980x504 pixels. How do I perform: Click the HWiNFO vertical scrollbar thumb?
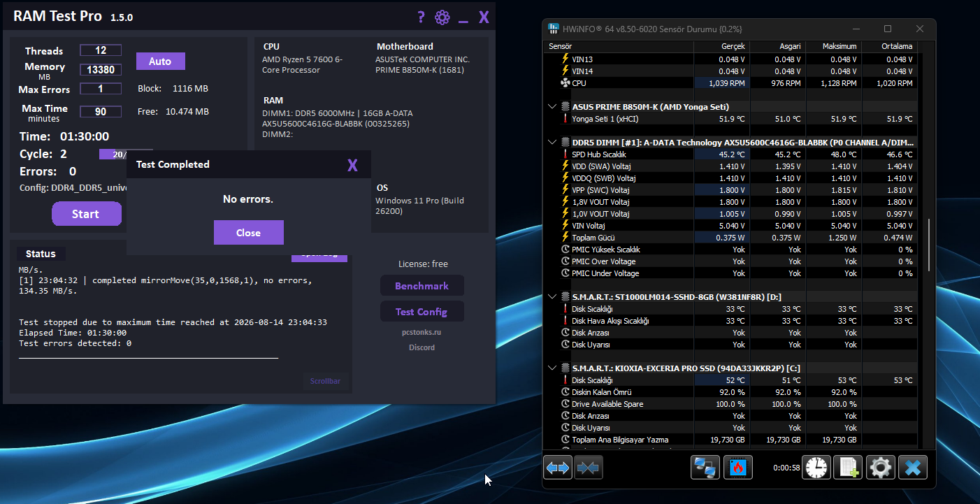(x=928, y=245)
